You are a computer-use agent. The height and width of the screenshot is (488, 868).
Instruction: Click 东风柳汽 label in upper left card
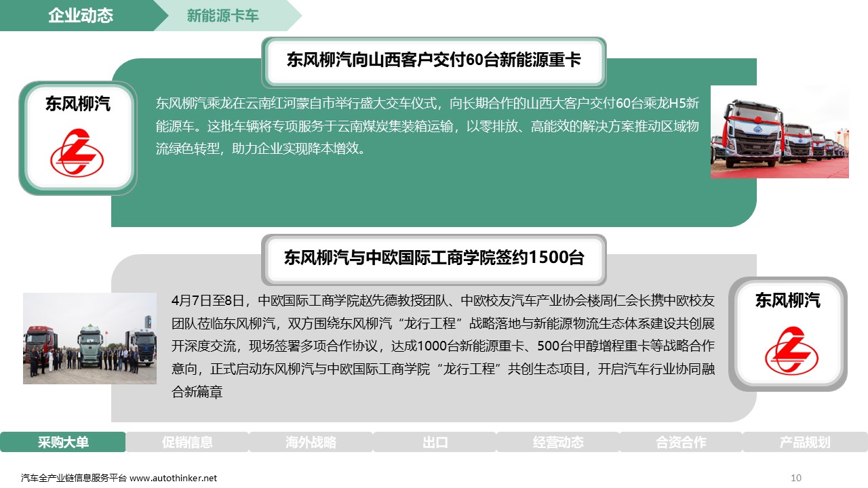point(78,104)
